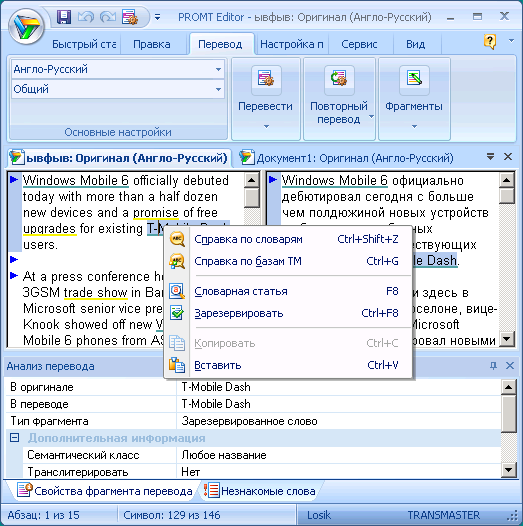Click scroll down arrow in translation pane
523x526 pixels.
[x=507, y=339]
